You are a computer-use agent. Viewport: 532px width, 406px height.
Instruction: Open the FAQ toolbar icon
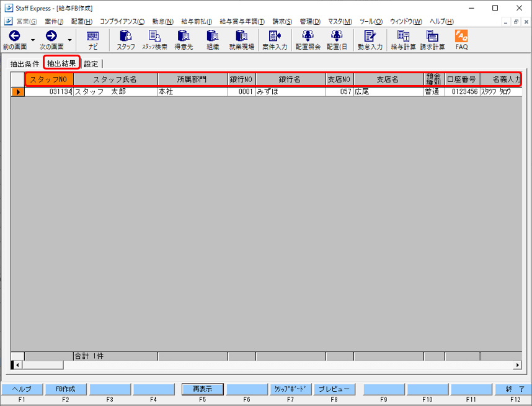tap(461, 35)
